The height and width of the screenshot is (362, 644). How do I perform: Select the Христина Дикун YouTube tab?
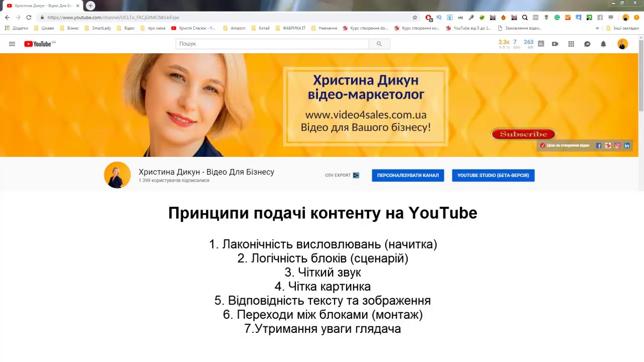[43, 6]
